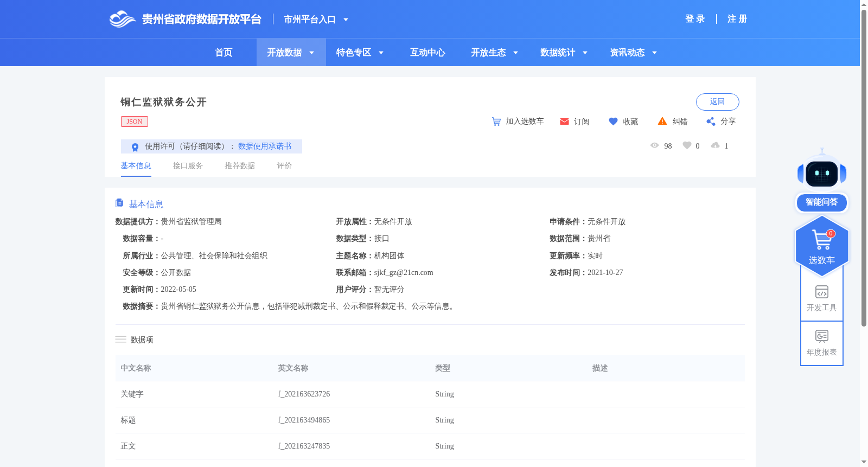Image resolution: width=868 pixels, height=467 pixels.
Task: Click the 正文 table row cell
Action: 128,446
